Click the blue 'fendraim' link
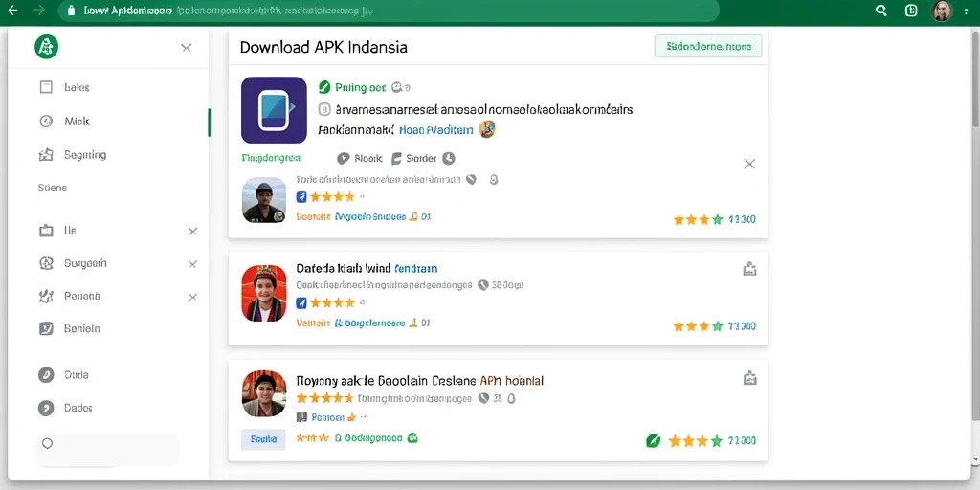This screenshot has width=980, height=490. click(415, 269)
